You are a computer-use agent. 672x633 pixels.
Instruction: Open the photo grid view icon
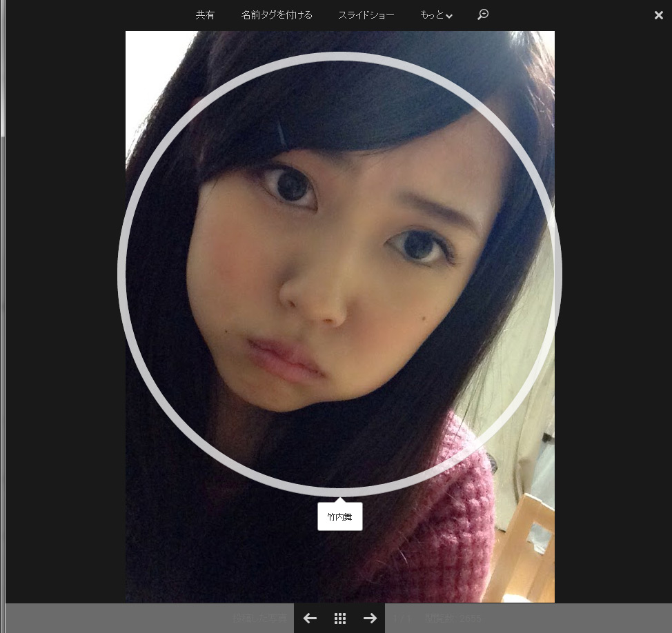point(340,618)
